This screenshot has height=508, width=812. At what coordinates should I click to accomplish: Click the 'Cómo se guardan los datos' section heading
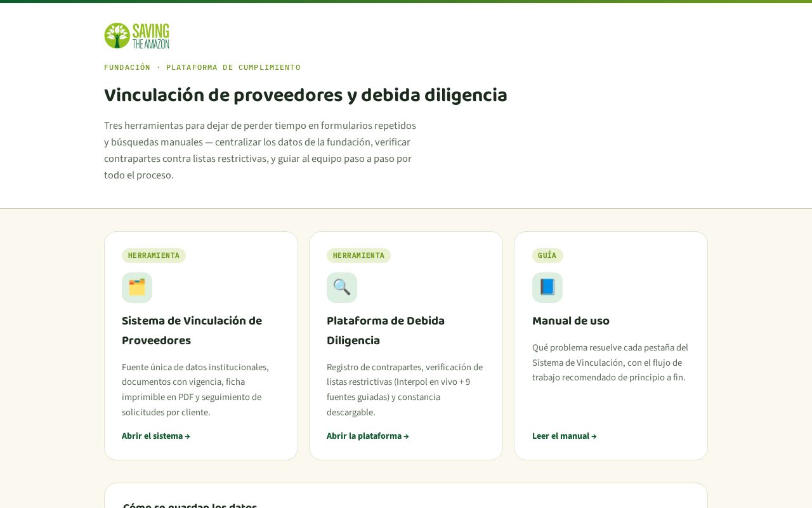pyautogui.click(x=190, y=505)
